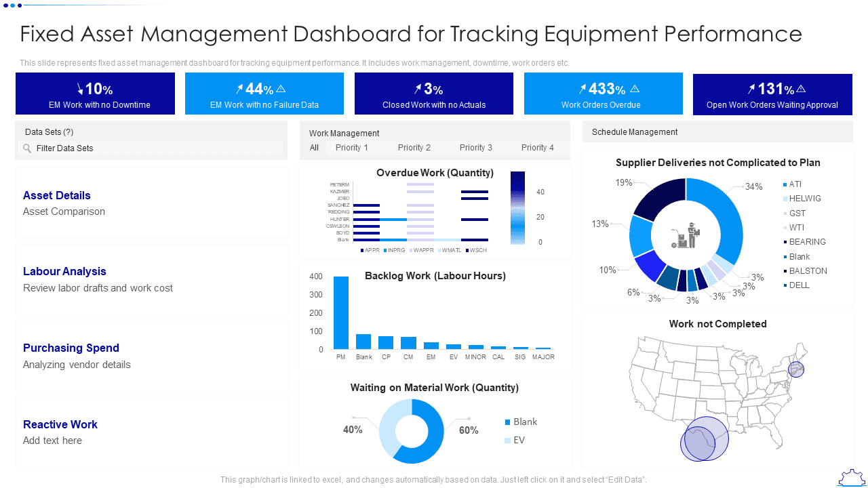Click the large Florida bubble on the map

click(707, 439)
